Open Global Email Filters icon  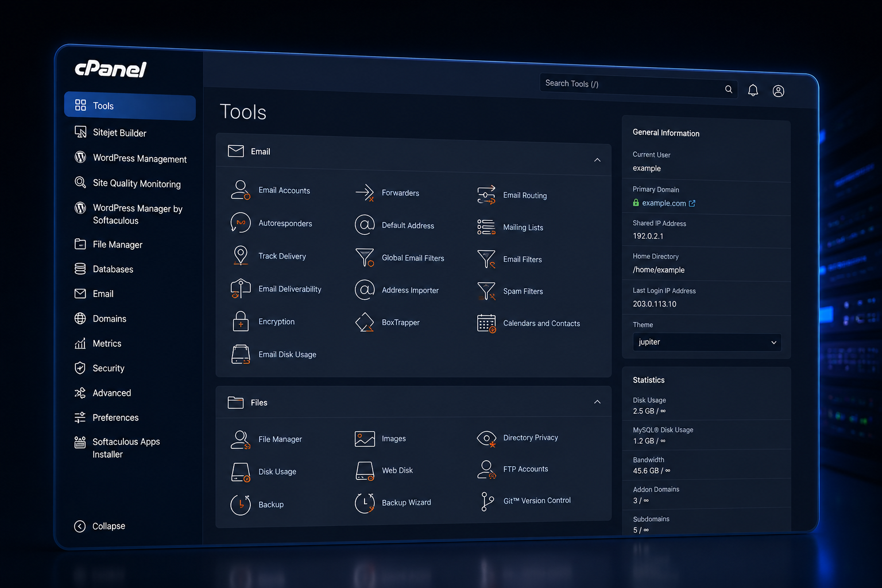[x=365, y=257]
